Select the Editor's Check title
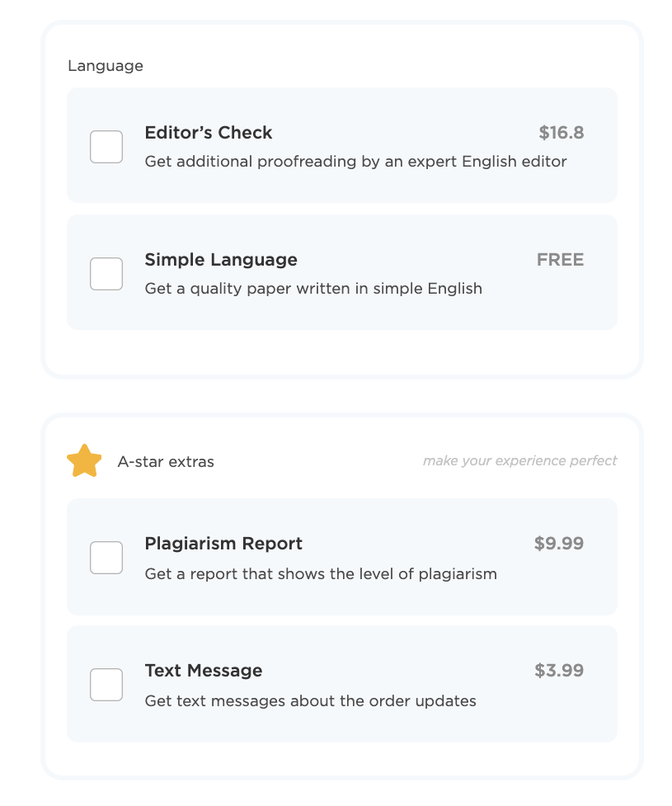Viewport: 672px width, 806px height. 208,133
